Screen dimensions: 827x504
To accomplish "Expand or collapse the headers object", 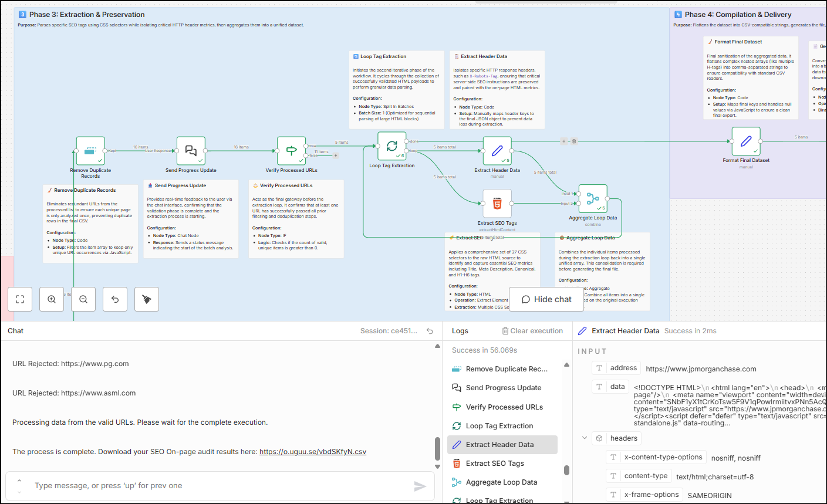I will 585,438.
